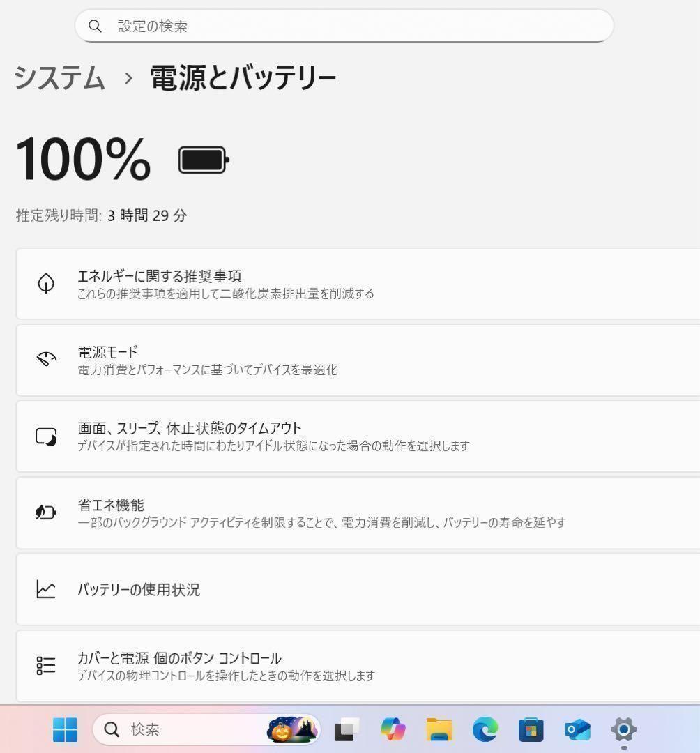
Task: Open the Copilot app in taskbar
Action: (x=393, y=729)
